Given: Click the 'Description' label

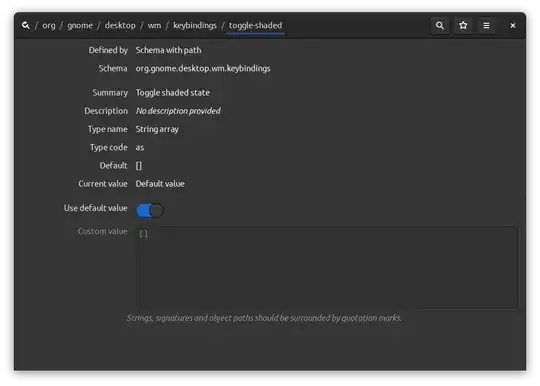Looking at the screenshot, I should coord(106,111).
